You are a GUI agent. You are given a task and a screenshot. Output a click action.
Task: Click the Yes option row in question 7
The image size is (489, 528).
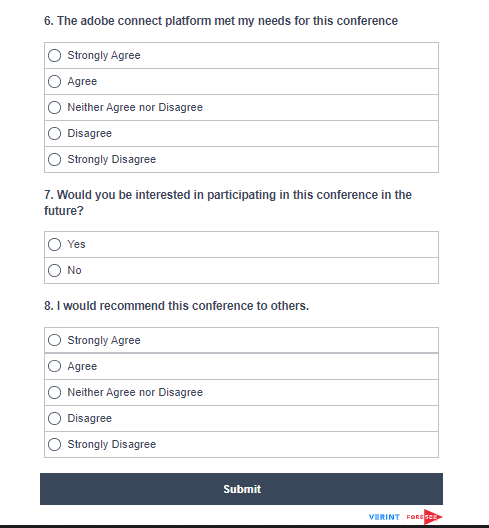pos(241,244)
